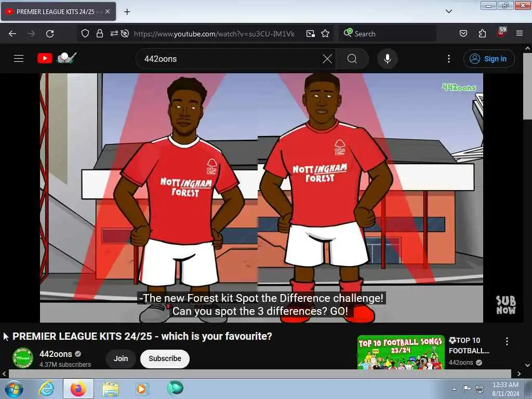Open the media player taskbar icon
This screenshot has height=399, width=532.
(x=142, y=389)
